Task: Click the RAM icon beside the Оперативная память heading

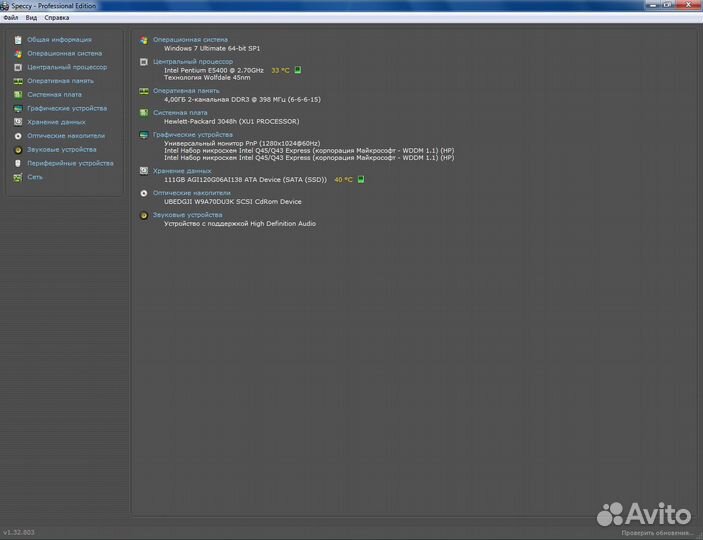Action: (144, 91)
